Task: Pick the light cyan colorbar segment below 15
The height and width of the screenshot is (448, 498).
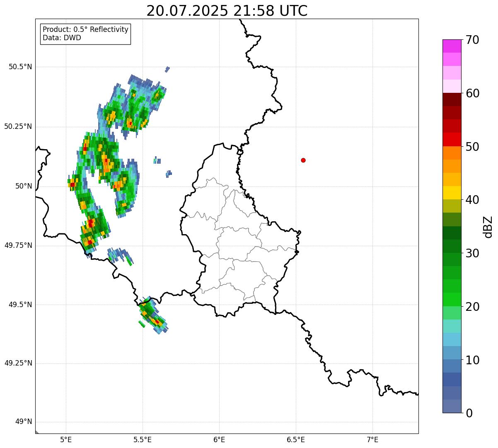Action: [452, 339]
